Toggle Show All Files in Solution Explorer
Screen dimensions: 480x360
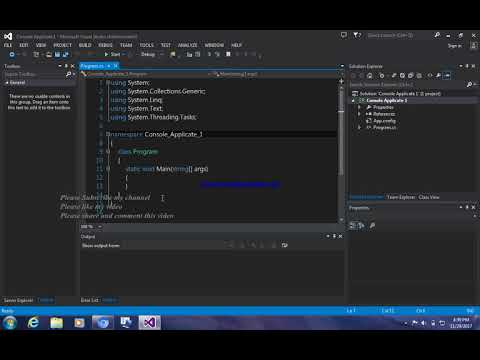pos(419,76)
